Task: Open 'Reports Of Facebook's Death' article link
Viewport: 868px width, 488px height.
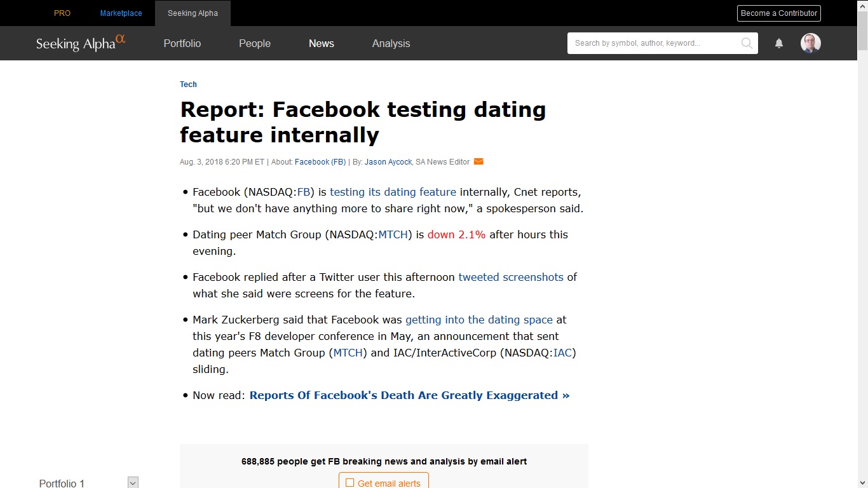Action: (409, 395)
